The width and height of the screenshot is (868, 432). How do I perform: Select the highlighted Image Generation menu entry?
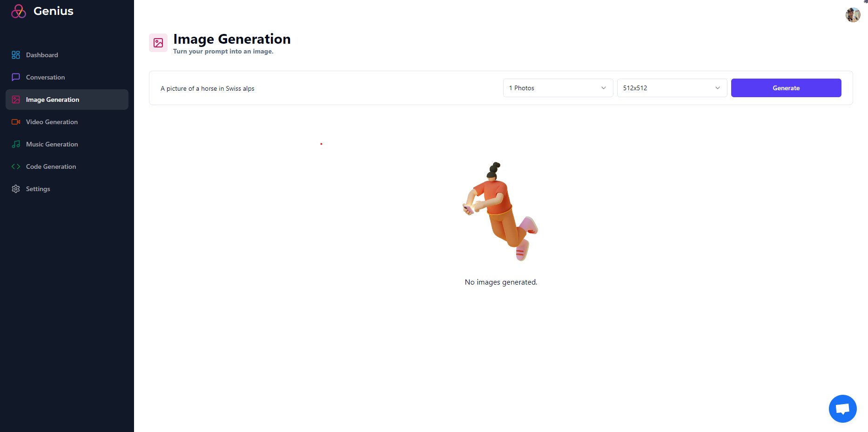(x=53, y=100)
